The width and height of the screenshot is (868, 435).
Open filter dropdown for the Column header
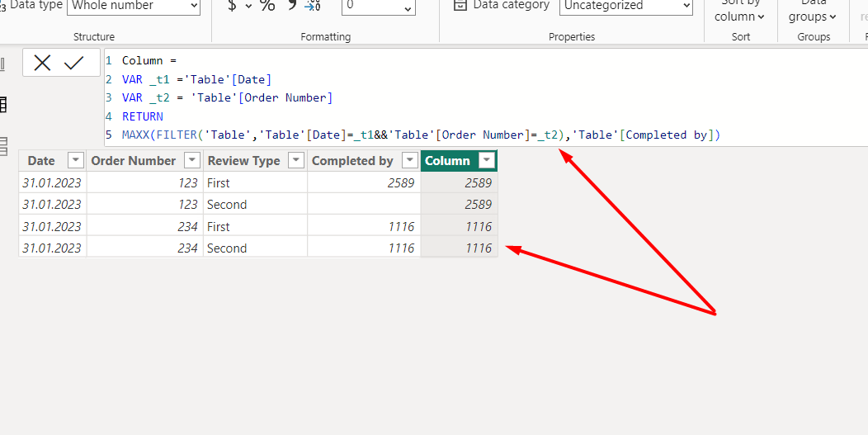[487, 161]
